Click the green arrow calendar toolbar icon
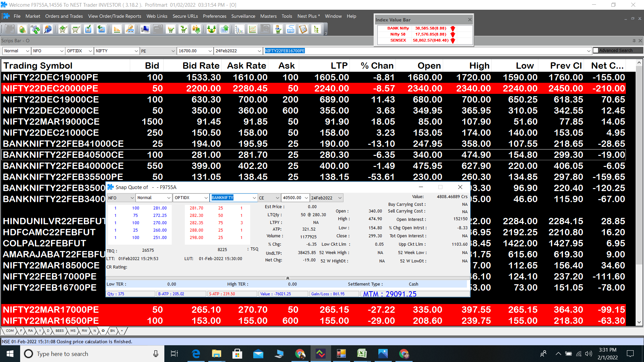This screenshot has height=362, width=644. (101, 29)
